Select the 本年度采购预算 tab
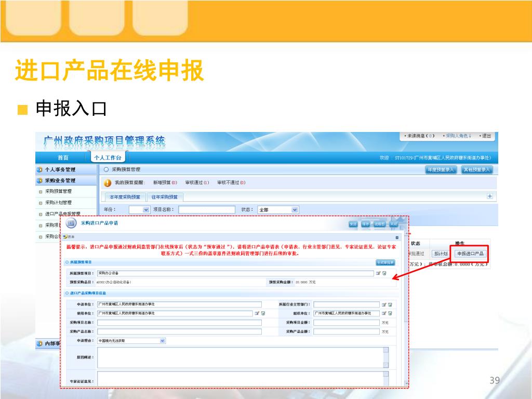The image size is (532, 399). (125, 197)
